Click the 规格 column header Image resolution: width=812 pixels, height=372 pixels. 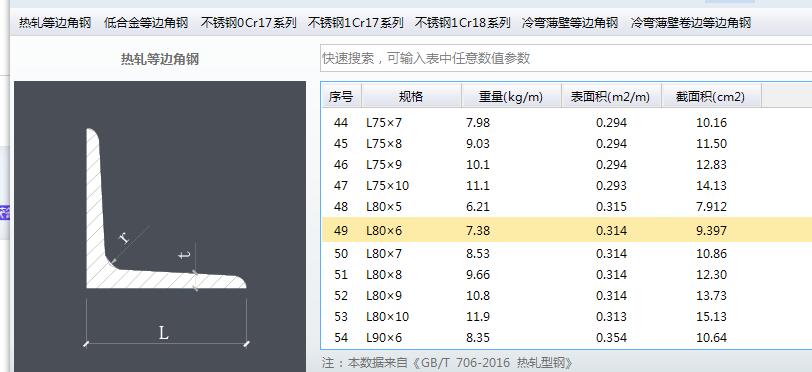[411, 96]
